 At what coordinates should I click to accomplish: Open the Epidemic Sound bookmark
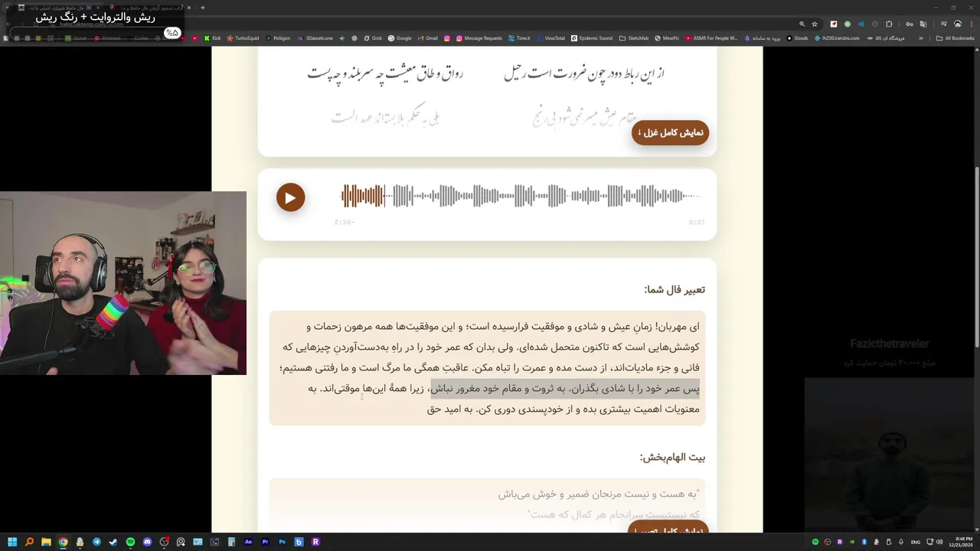[592, 37]
